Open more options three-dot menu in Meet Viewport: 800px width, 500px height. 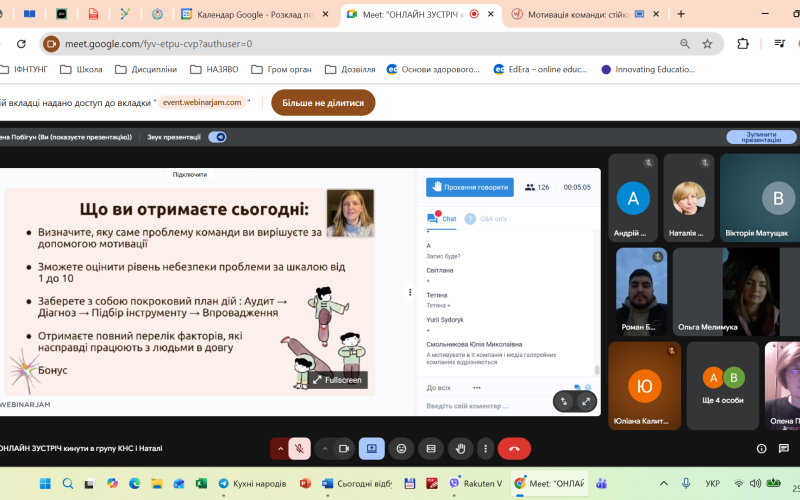[x=485, y=449]
